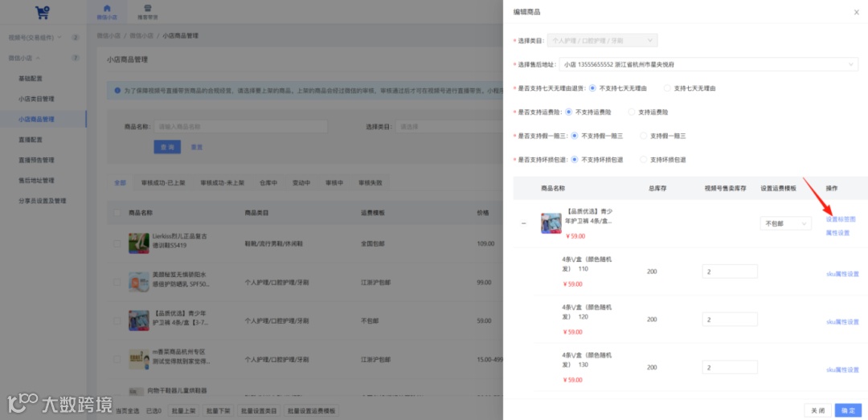Click the shopping cart logo icon

43,12
